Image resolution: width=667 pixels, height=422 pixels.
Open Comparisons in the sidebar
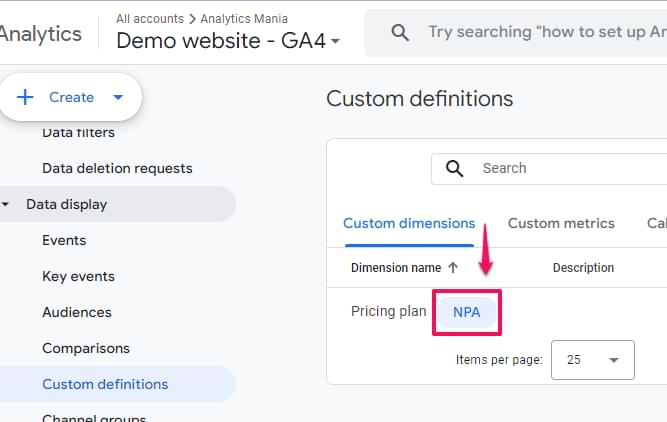(86, 348)
